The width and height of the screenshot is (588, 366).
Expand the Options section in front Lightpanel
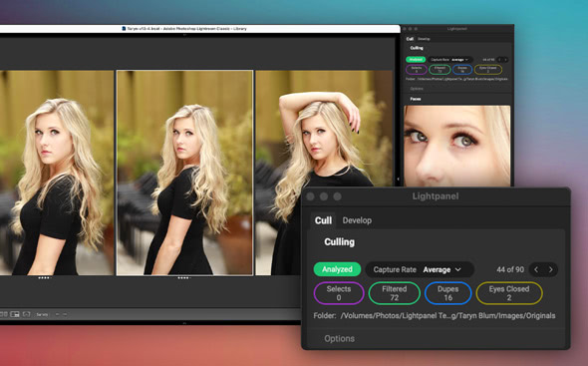(340, 339)
